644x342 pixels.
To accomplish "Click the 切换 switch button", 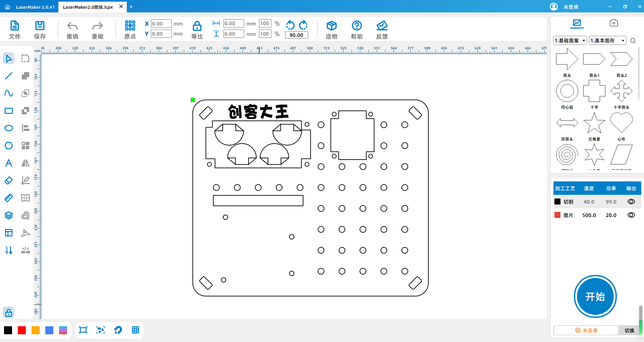I will tap(629, 330).
